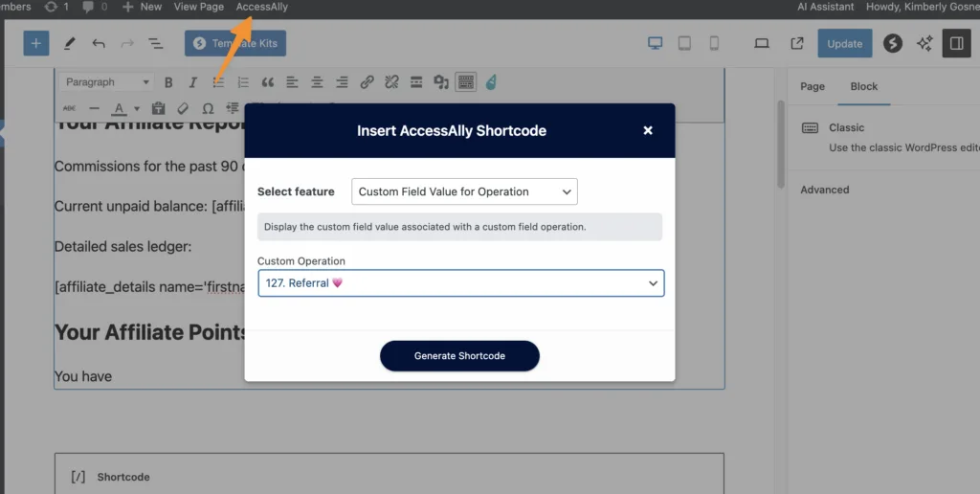Screen dimensions: 980x494
Task: Toggle the settings sidebar panel
Action: coord(956,43)
